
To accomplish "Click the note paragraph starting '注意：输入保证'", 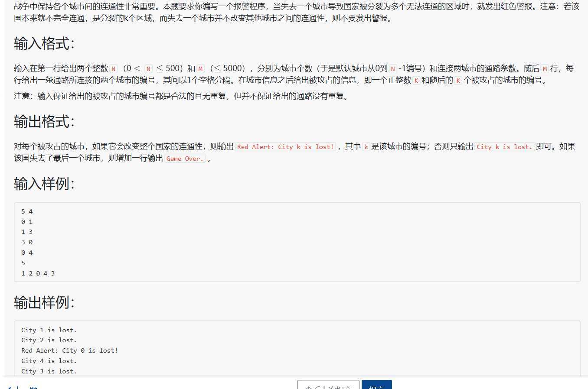I will point(181,96).
